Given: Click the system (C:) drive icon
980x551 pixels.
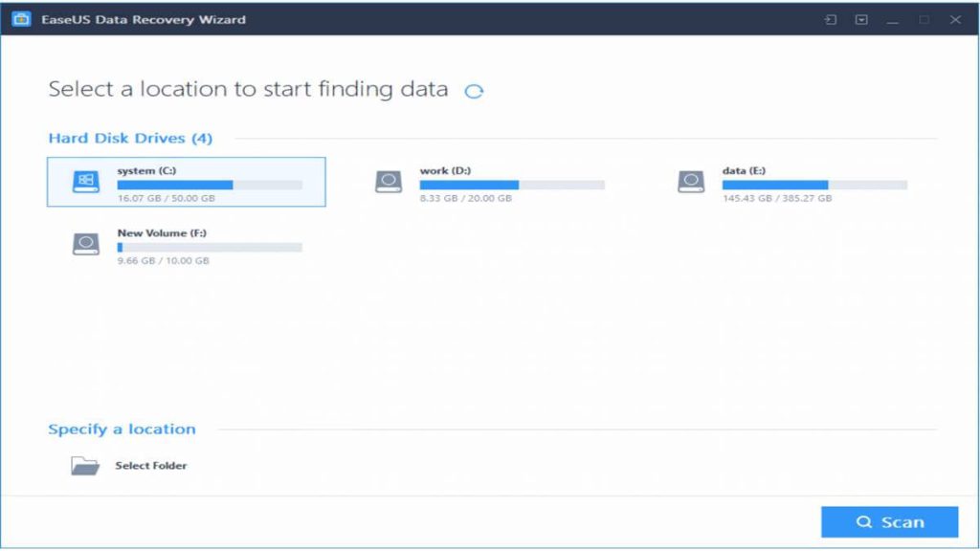Looking at the screenshot, I should [84, 181].
